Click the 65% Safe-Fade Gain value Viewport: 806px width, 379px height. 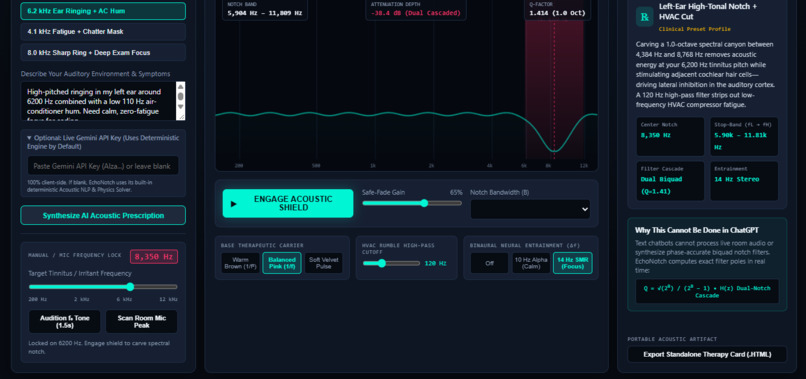click(x=456, y=192)
